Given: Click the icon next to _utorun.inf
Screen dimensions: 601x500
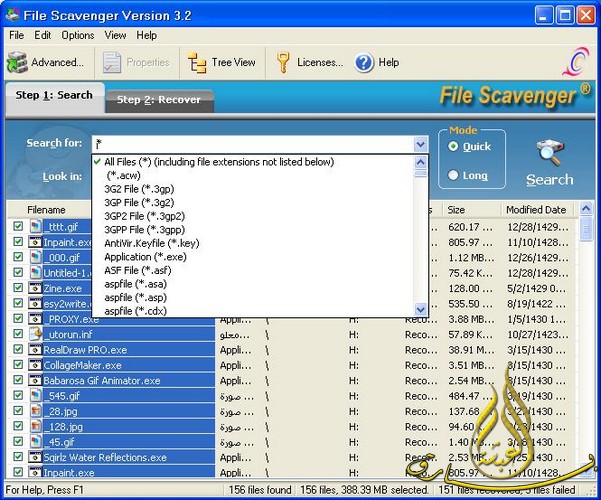Looking at the screenshot, I should click(x=36, y=334).
